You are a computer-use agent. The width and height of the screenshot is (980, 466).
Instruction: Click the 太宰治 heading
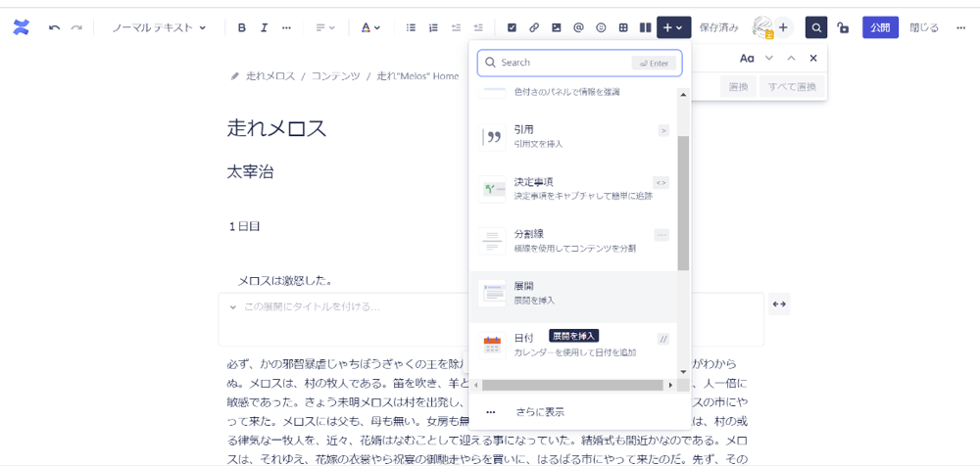pos(250,172)
